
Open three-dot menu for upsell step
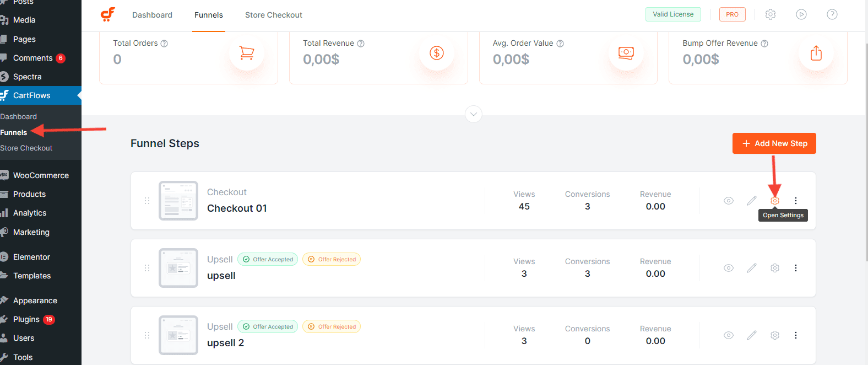click(796, 268)
